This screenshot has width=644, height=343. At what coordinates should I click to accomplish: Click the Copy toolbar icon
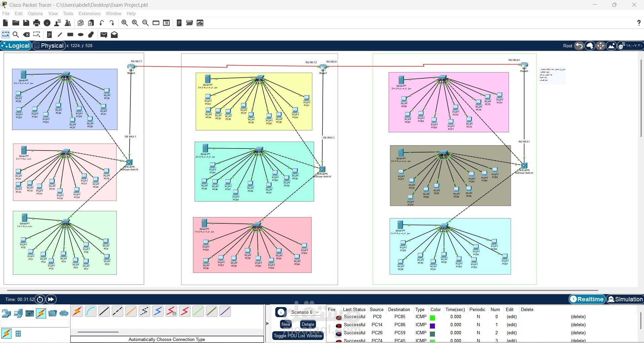point(81,23)
